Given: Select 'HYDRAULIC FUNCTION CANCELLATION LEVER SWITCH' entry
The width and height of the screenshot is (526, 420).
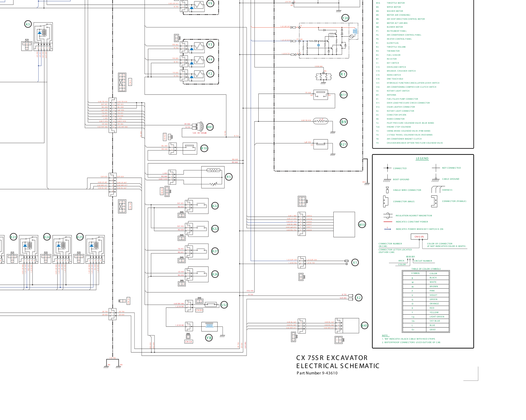Looking at the screenshot, I should point(413,83).
